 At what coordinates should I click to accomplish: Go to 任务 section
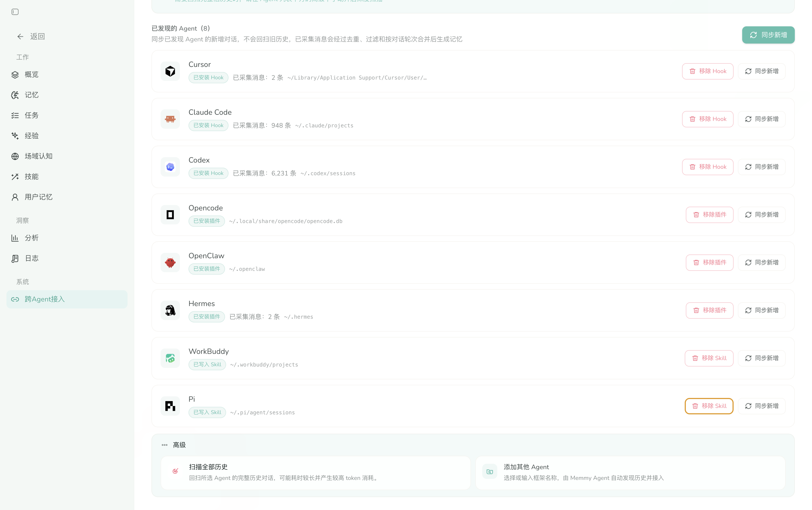pos(67,115)
